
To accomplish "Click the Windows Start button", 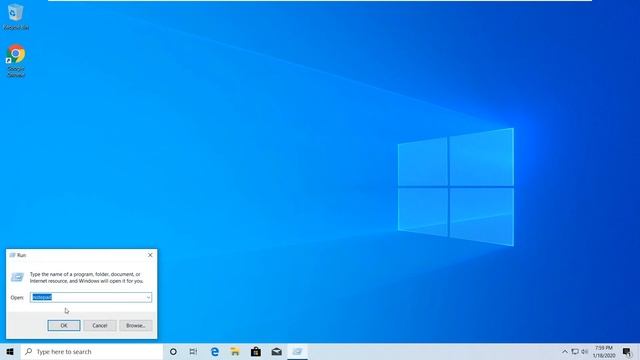I will pos(10,351).
